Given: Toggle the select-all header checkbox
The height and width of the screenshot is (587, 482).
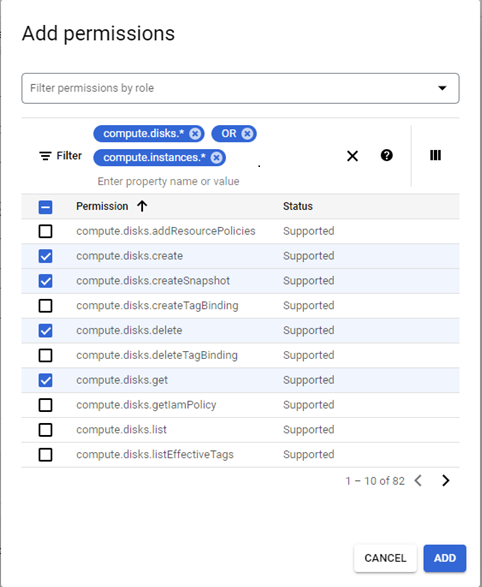Looking at the screenshot, I should (46, 207).
